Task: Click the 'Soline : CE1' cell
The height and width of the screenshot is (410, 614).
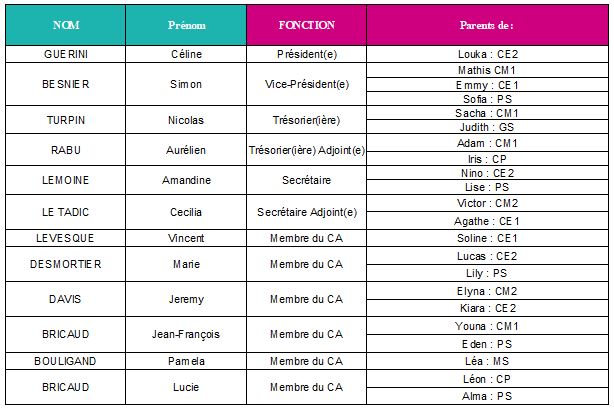Action: pos(487,238)
